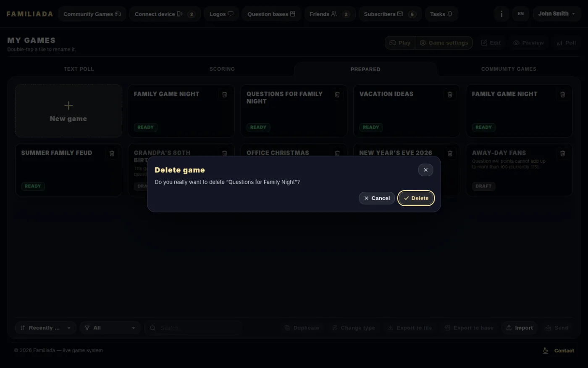This screenshot has height=368, width=588.
Task: Close the Delete game dialog with X
Action: [x=425, y=170]
